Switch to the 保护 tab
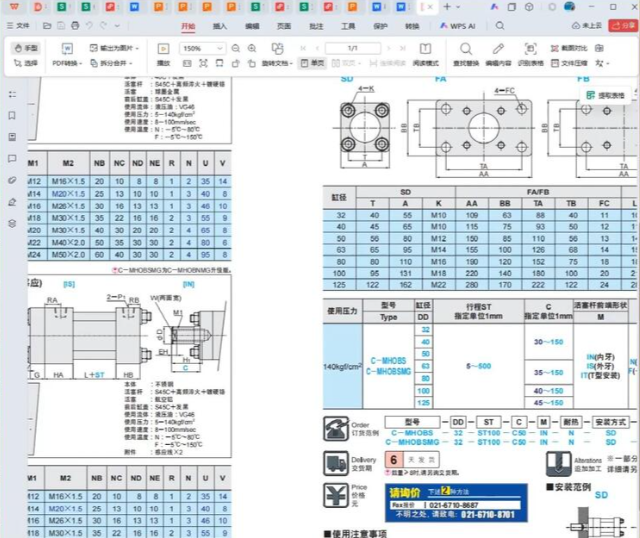 click(380, 26)
